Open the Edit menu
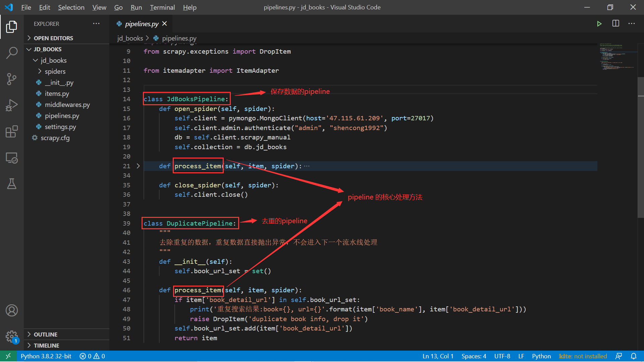The height and width of the screenshot is (362, 644). (x=44, y=7)
